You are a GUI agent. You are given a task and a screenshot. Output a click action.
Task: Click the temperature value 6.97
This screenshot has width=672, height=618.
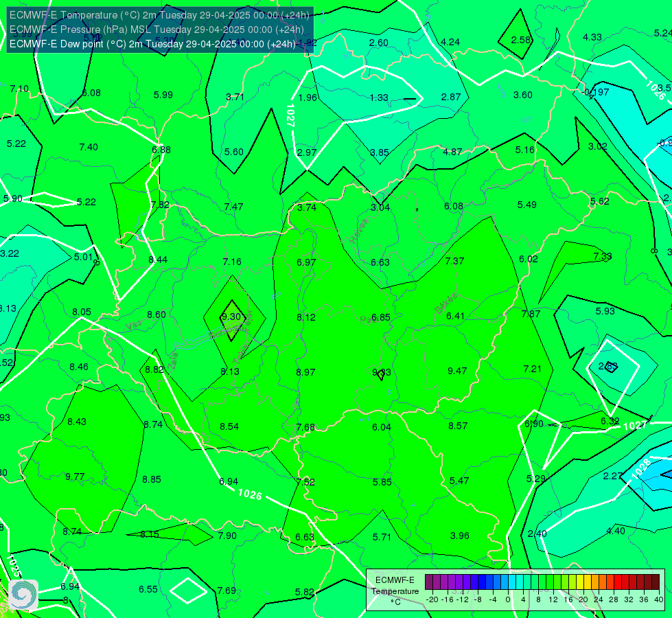(x=306, y=262)
